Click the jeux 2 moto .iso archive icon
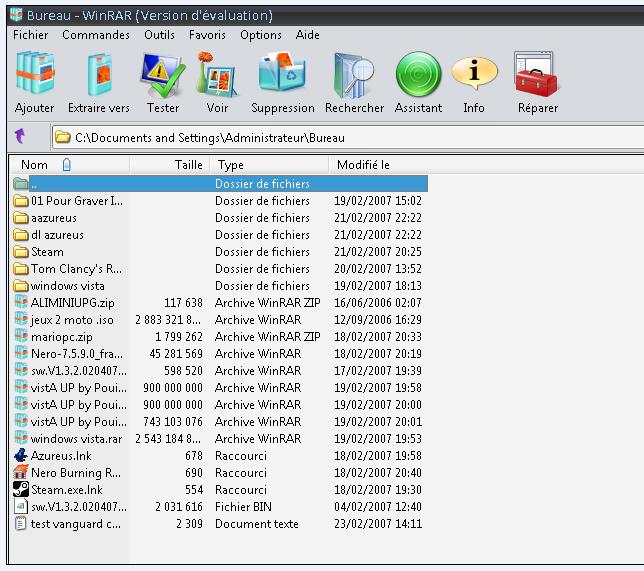 pos(21,319)
